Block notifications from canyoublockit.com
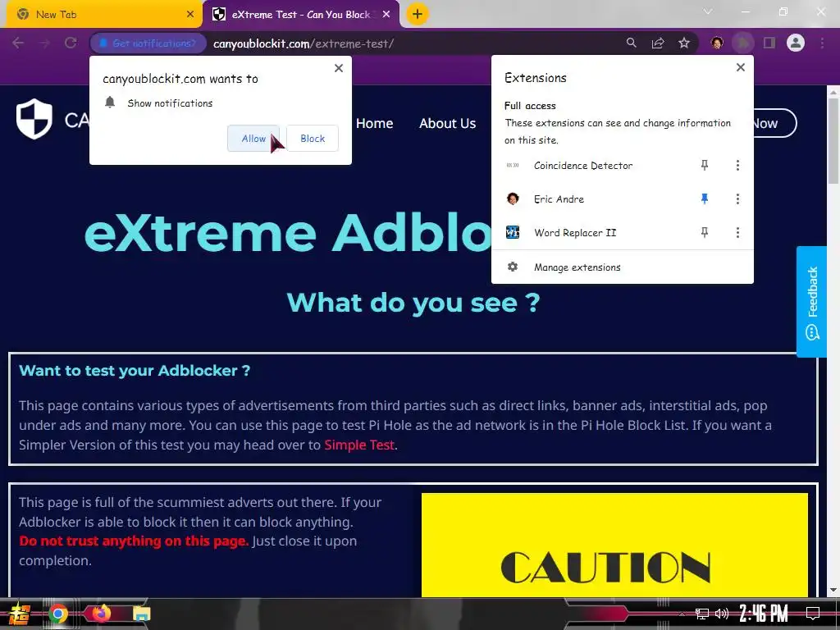The height and width of the screenshot is (630, 840). tap(313, 138)
